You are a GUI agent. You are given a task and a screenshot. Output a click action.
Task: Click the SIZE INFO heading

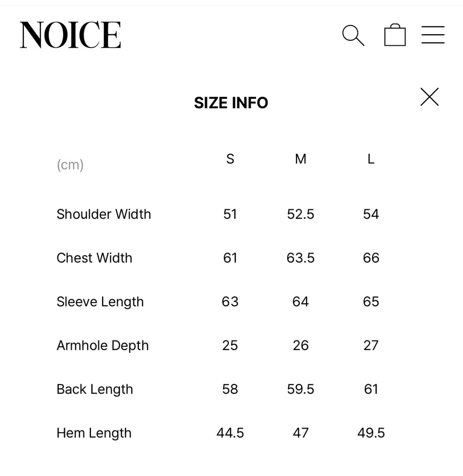[x=231, y=103]
